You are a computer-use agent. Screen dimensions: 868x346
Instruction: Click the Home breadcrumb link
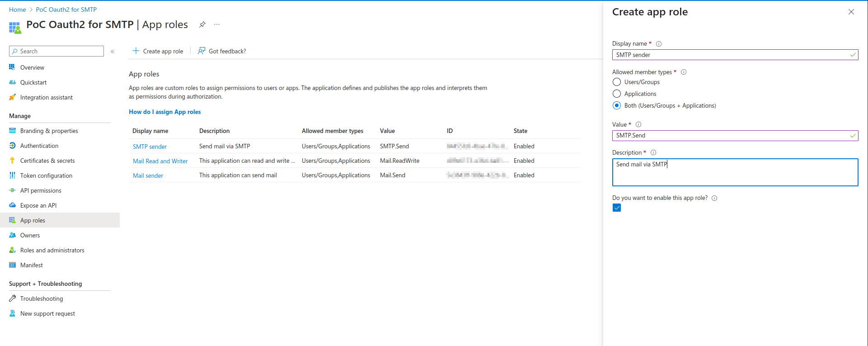tap(17, 9)
